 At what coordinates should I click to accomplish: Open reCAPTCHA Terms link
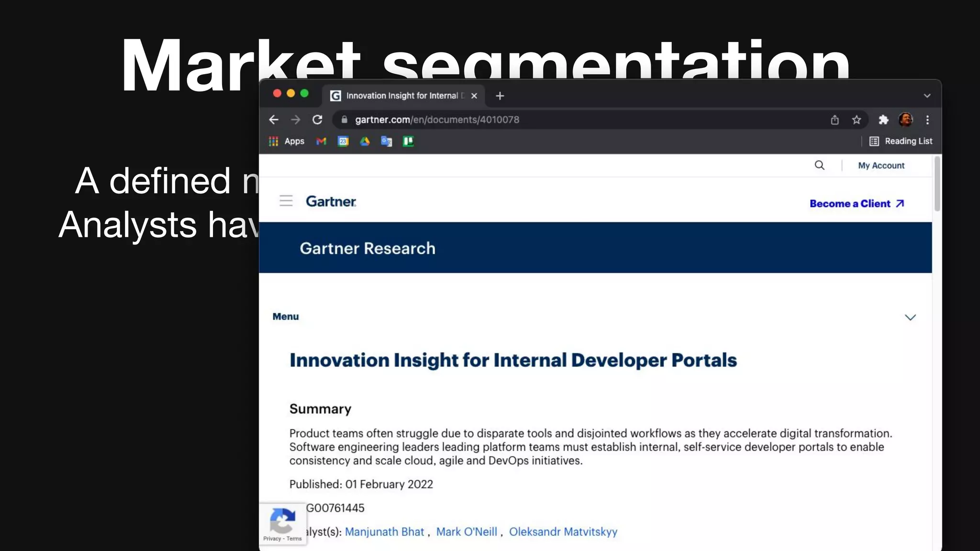click(294, 539)
